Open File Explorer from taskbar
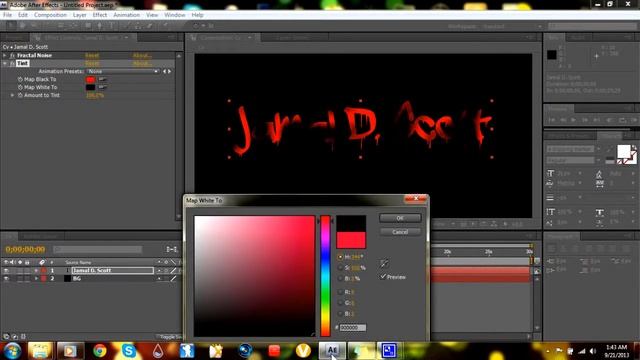640x360 pixels. [40, 351]
